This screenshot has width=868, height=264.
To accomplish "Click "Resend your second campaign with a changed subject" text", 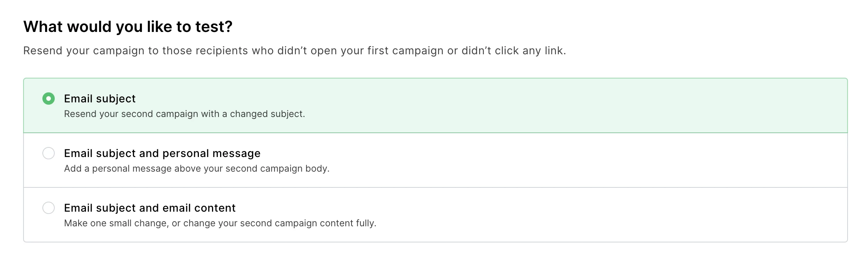I will [184, 114].
